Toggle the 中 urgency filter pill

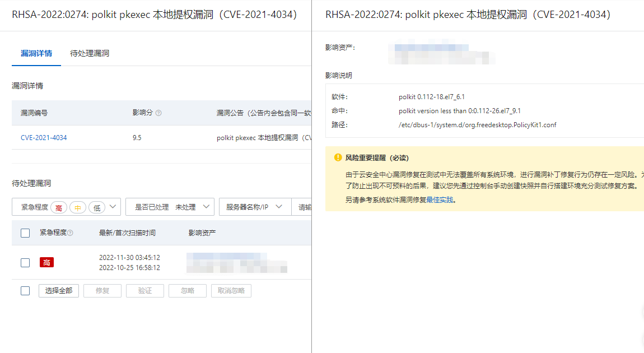(x=78, y=206)
